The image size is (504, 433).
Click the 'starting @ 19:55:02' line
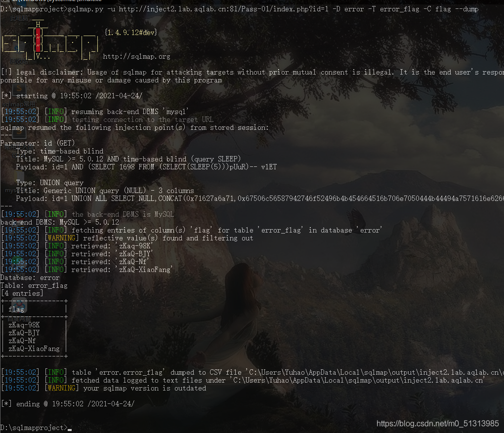(72, 96)
